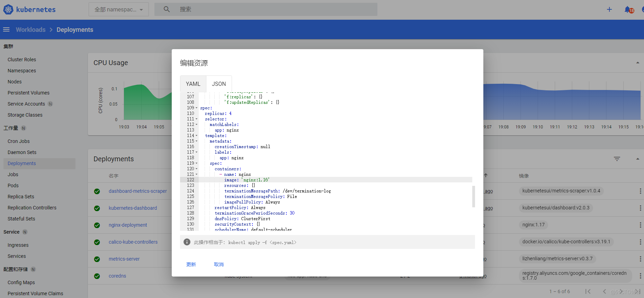
Task: Switch to the JSON tab
Action: 219,84
